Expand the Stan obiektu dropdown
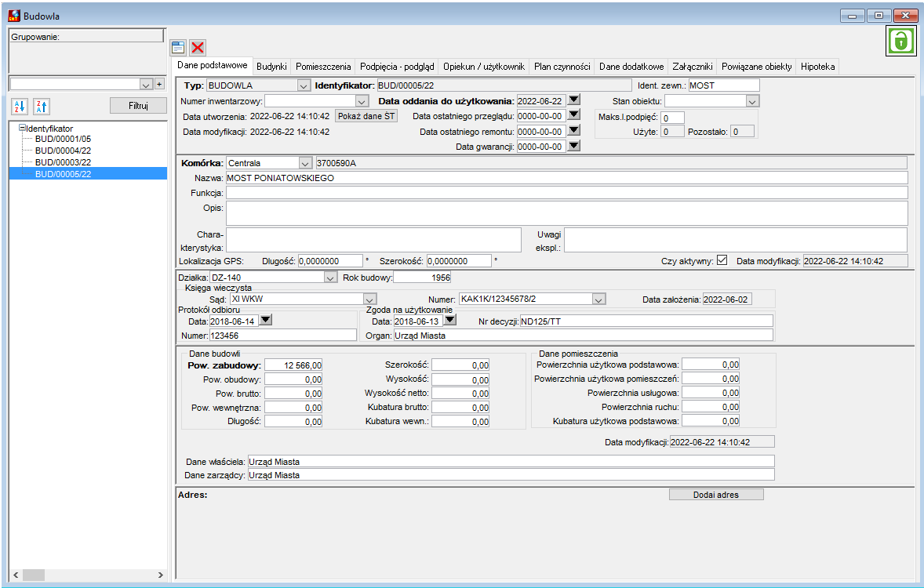The width and height of the screenshot is (924, 588). [752, 101]
